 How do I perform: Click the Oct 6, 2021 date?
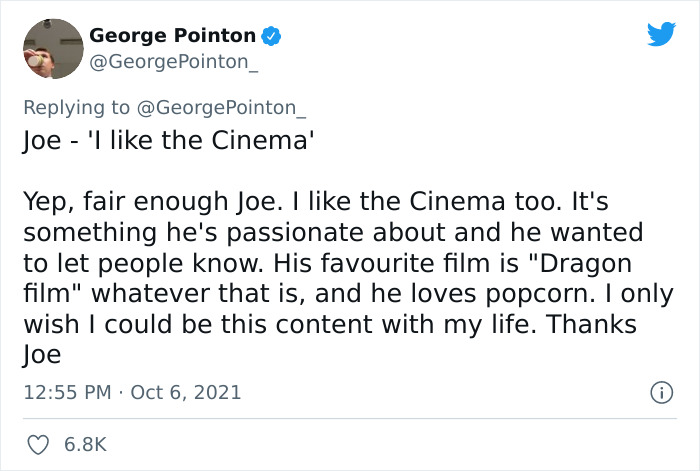(x=185, y=392)
